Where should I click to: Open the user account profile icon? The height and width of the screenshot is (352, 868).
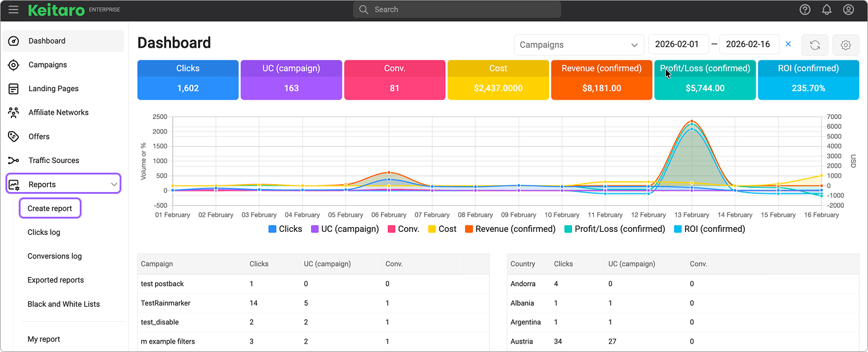849,10
